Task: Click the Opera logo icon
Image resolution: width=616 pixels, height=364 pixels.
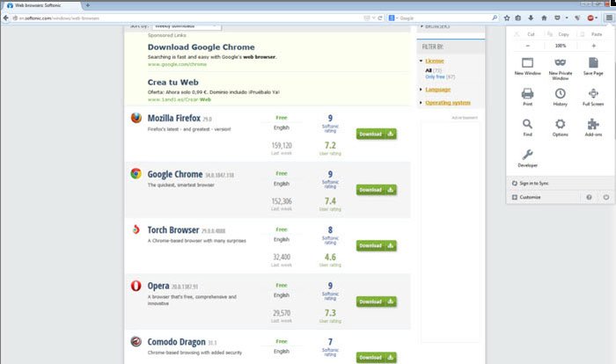Action: point(136,286)
